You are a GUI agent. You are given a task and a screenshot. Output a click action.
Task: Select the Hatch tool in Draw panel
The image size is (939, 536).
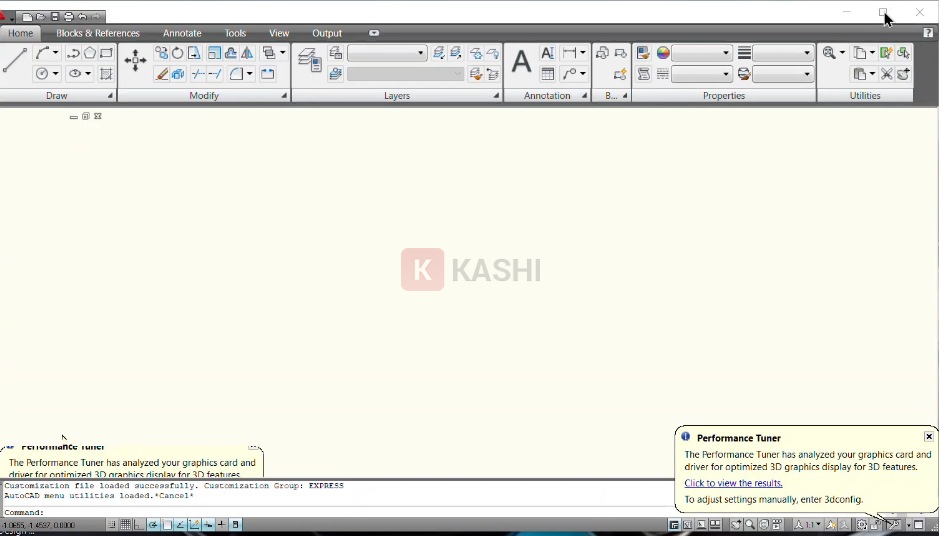coord(106,74)
